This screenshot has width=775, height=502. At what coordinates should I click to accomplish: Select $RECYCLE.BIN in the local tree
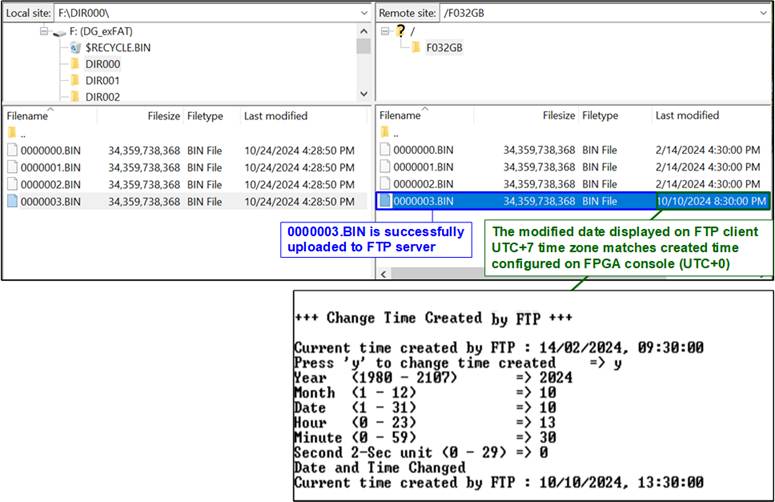118,48
